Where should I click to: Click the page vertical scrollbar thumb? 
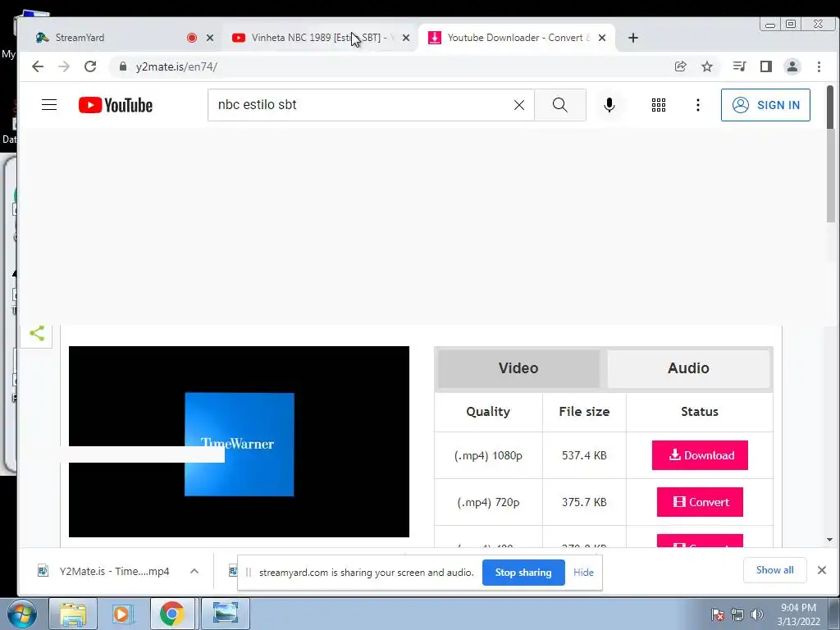click(x=830, y=153)
